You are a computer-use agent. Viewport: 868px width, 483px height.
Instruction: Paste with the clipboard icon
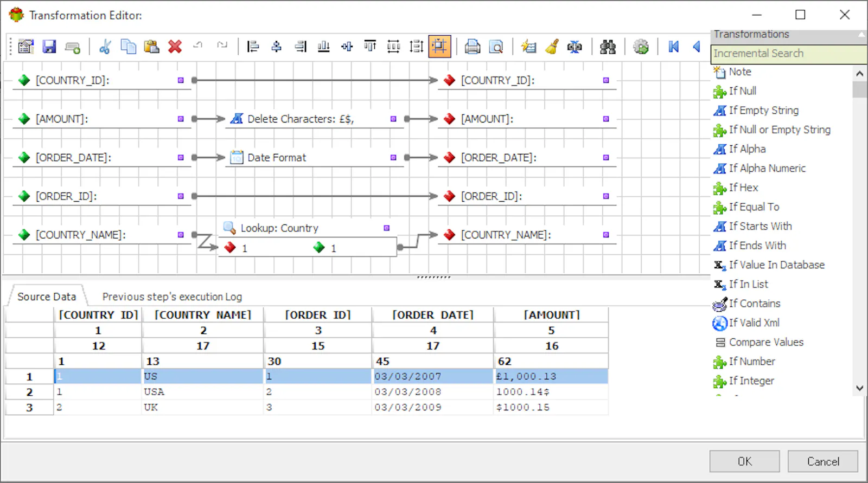[x=151, y=47]
